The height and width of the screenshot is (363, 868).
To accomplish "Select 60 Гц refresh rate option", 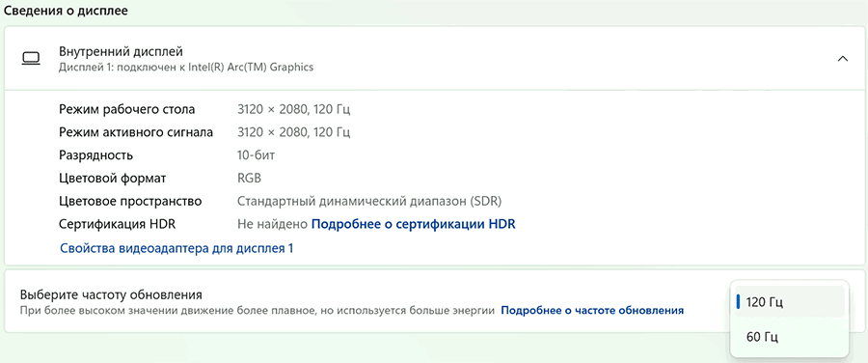I will (x=789, y=337).
